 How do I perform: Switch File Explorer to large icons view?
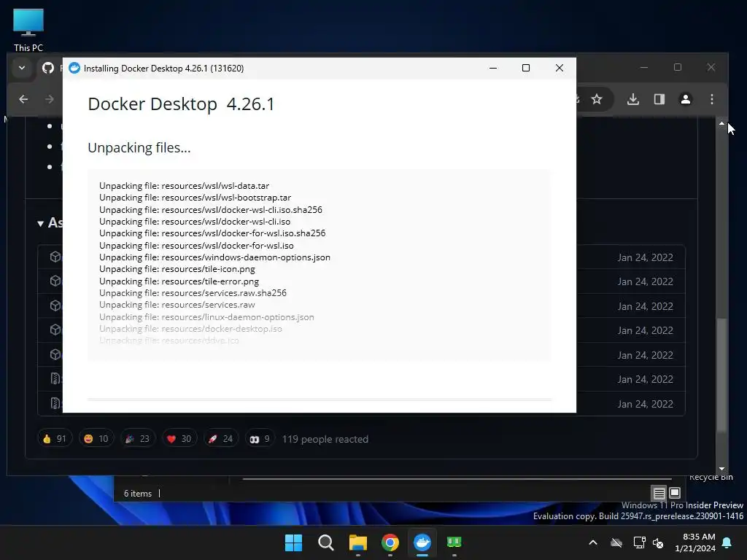coord(675,493)
